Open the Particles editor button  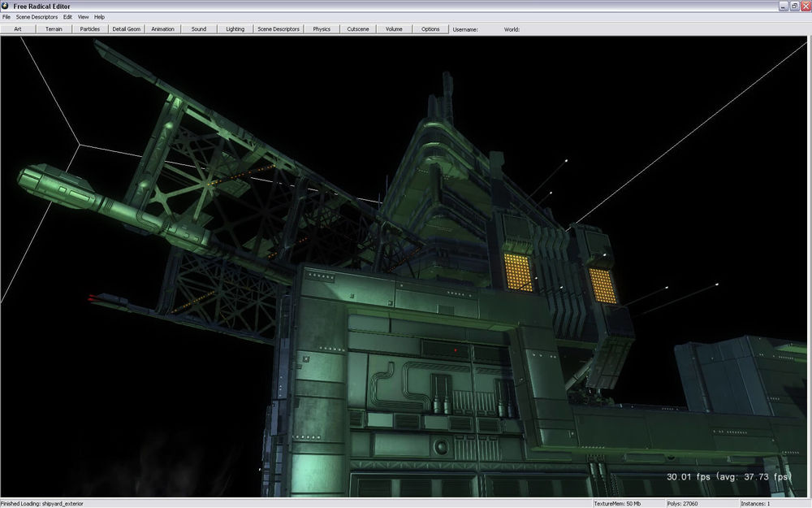click(x=89, y=29)
